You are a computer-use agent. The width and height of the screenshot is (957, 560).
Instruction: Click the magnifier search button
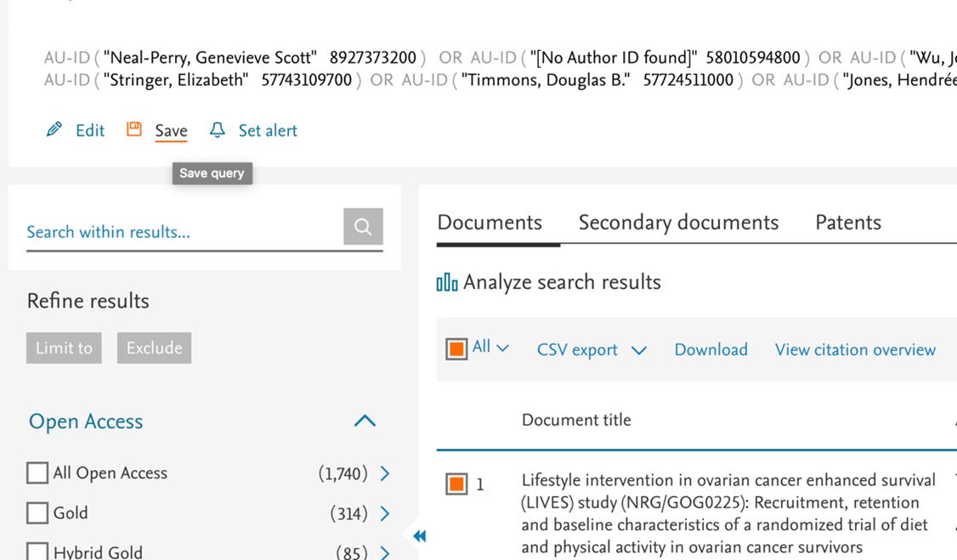(363, 226)
